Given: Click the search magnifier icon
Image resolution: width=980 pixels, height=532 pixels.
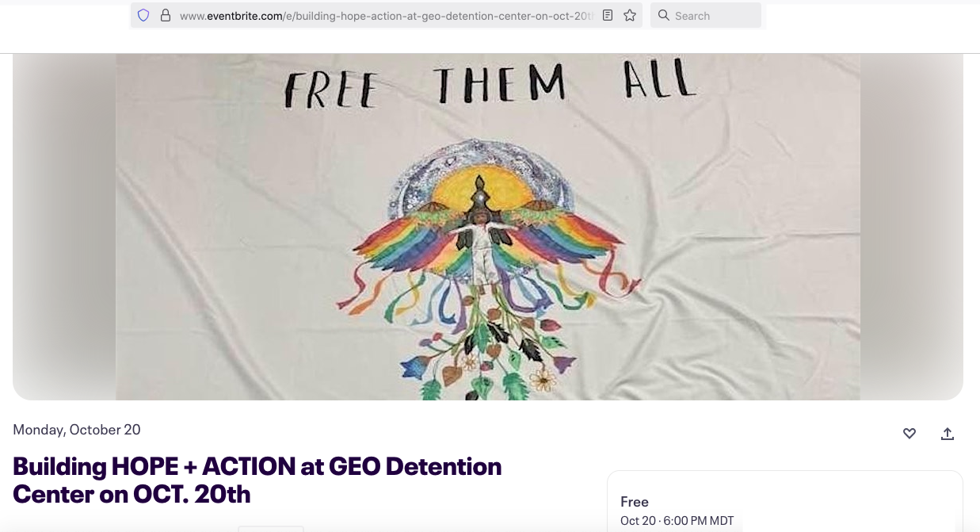Looking at the screenshot, I should [x=664, y=15].
